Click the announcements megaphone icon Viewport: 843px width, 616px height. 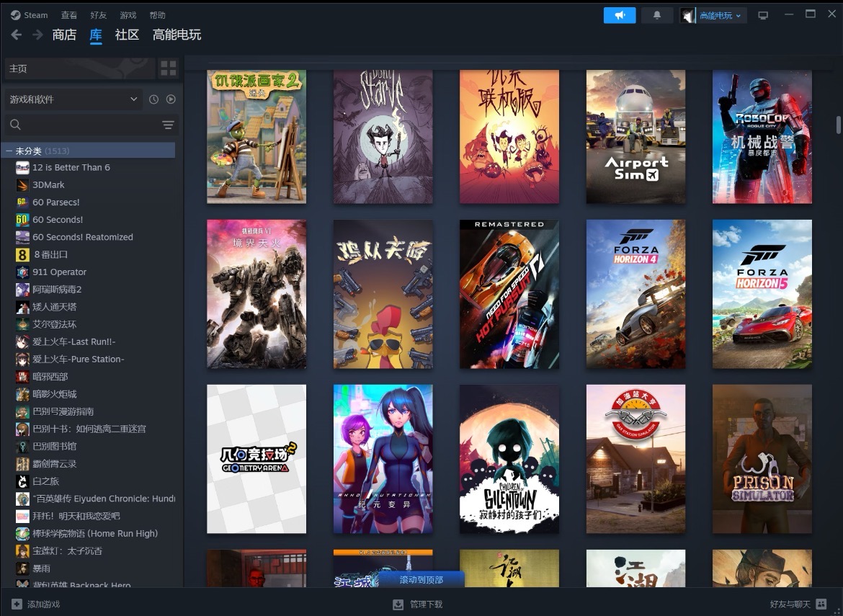point(620,15)
